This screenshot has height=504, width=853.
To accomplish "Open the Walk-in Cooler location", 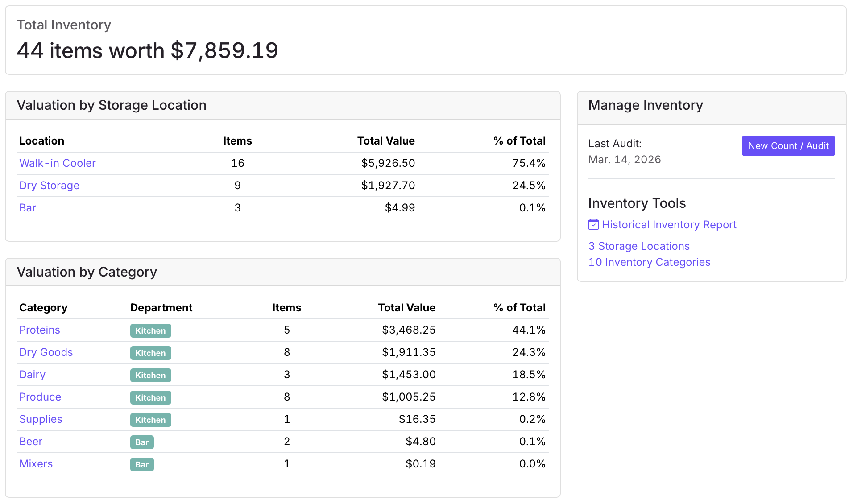I will (58, 163).
